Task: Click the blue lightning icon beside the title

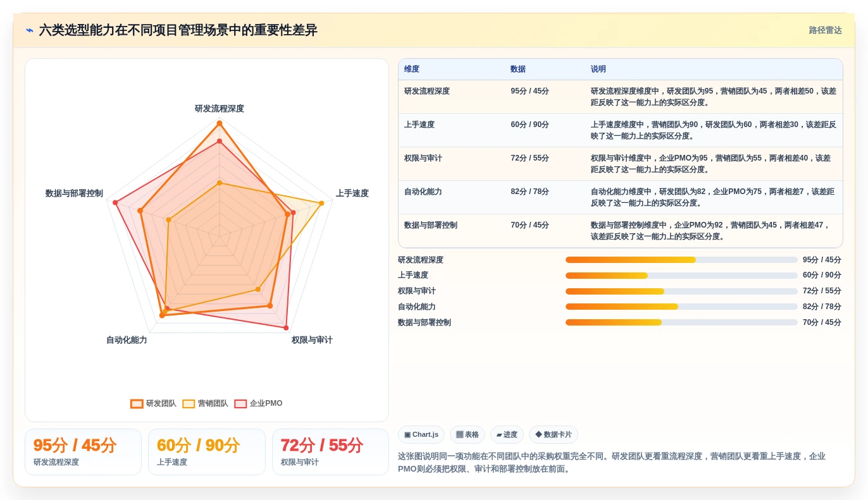Action: 30,30
